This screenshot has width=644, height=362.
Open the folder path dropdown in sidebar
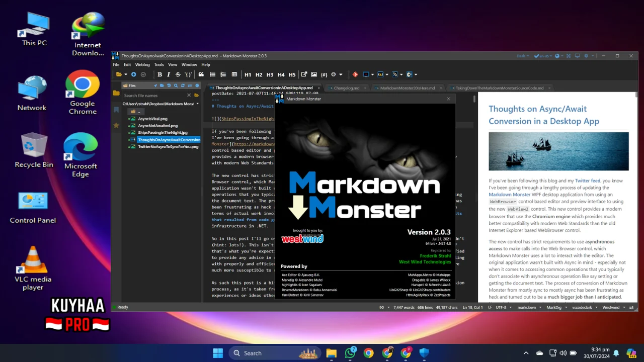197,104
